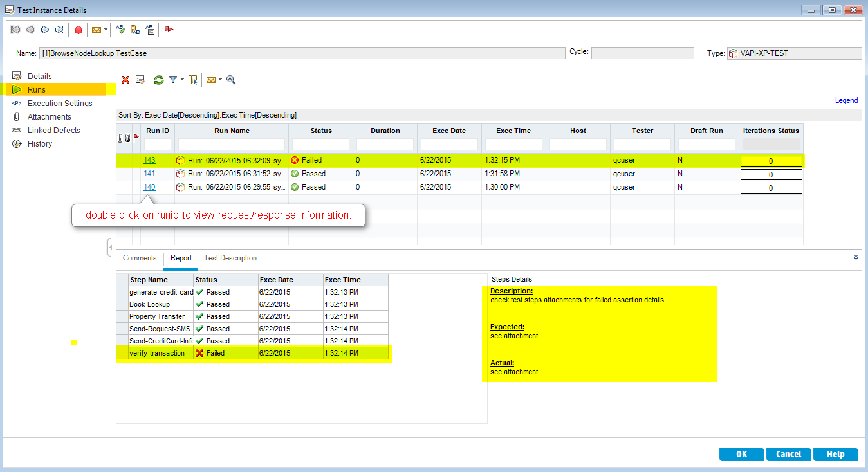Collapse the bottom panel with double chevron
The image size is (868, 472).
tap(856, 257)
